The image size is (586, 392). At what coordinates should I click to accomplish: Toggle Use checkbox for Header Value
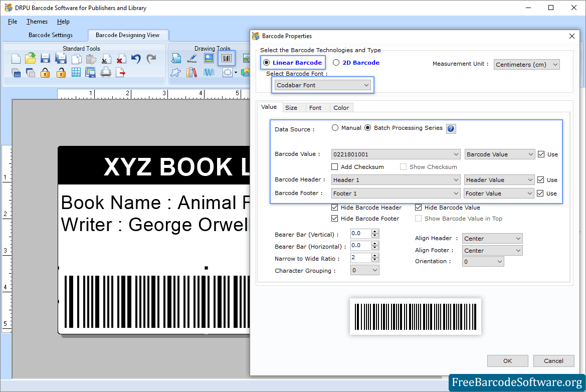point(540,180)
